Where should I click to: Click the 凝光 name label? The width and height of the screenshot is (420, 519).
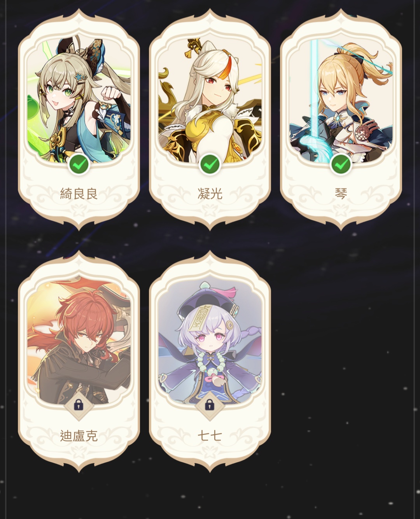[x=210, y=194]
